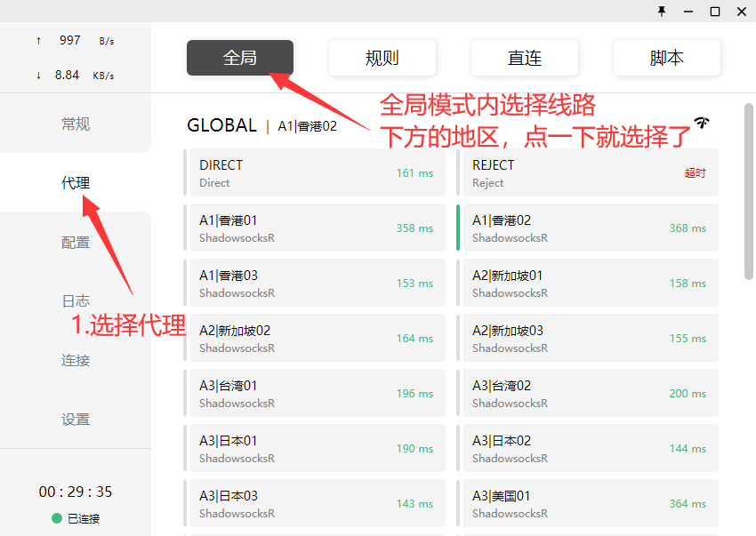Run latency speed test wifi icon
Image resolution: width=756 pixels, height=536 pixels.
click(703, 123)
